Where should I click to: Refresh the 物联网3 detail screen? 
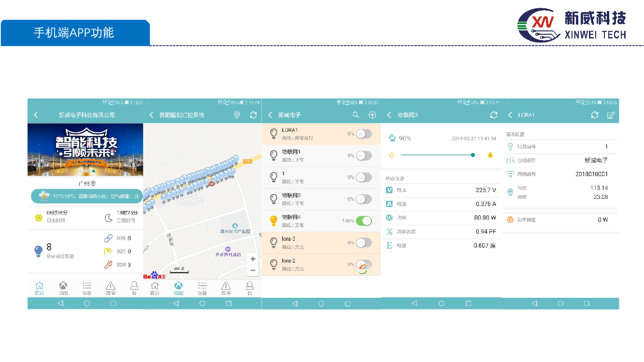[493, 115]
